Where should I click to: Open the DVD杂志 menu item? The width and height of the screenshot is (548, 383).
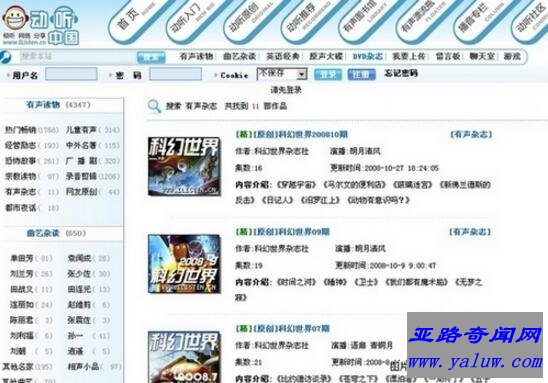(368, 56)
